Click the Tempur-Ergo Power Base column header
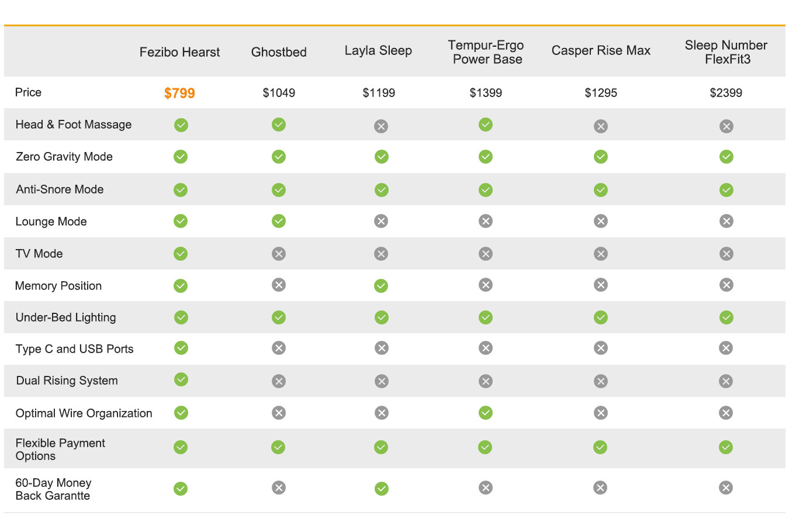 (x=486, y=52)
